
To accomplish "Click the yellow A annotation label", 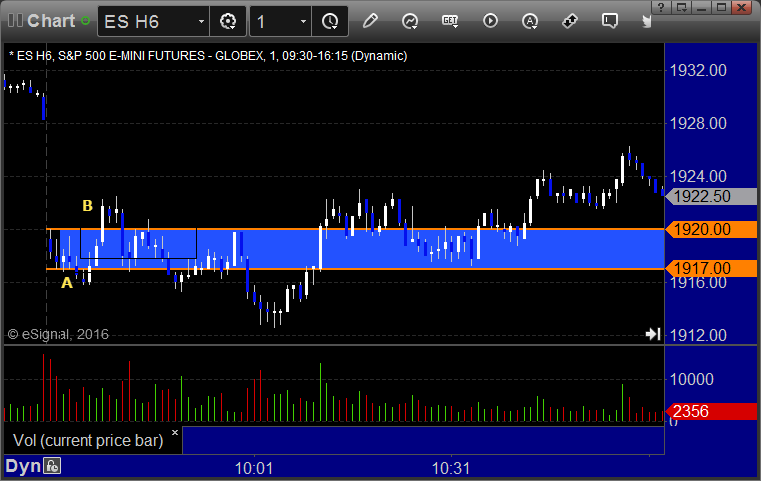I will tap(67, 282).
